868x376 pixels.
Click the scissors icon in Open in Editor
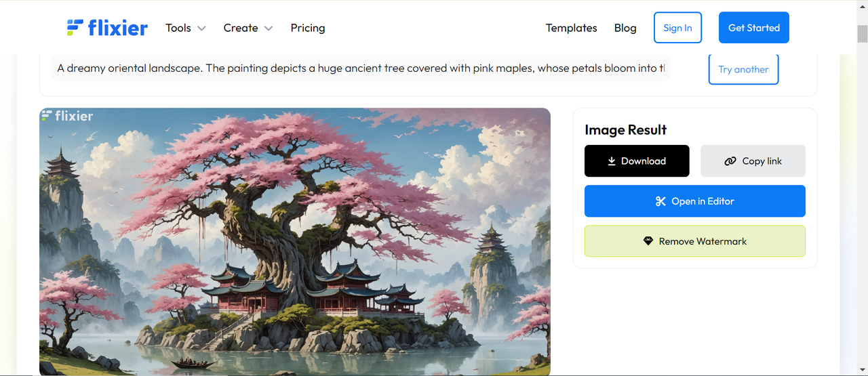[x=660, y=201]
